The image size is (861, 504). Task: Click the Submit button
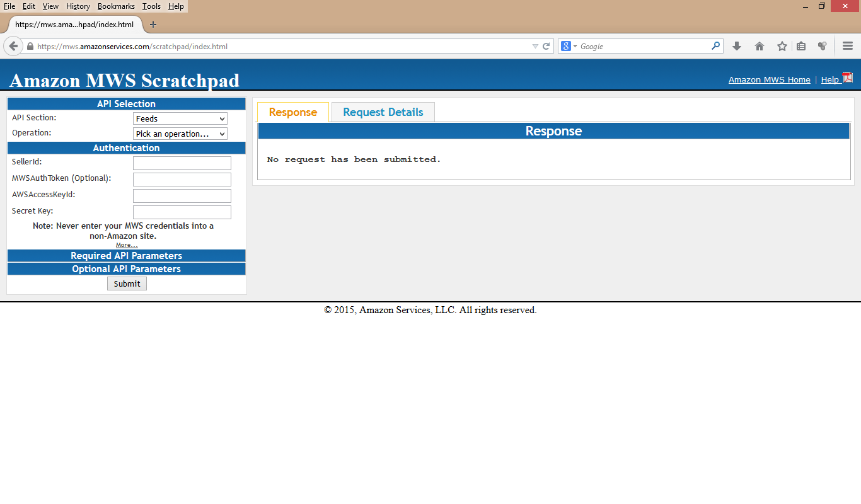click(127, 283)
